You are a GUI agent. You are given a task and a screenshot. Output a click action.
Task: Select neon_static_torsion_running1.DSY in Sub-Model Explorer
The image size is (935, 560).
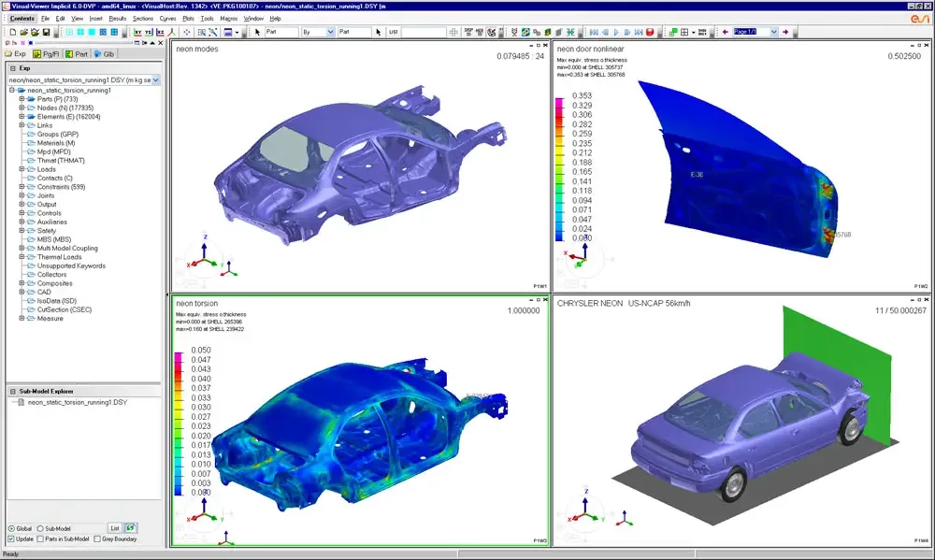[x=78, y=403]
